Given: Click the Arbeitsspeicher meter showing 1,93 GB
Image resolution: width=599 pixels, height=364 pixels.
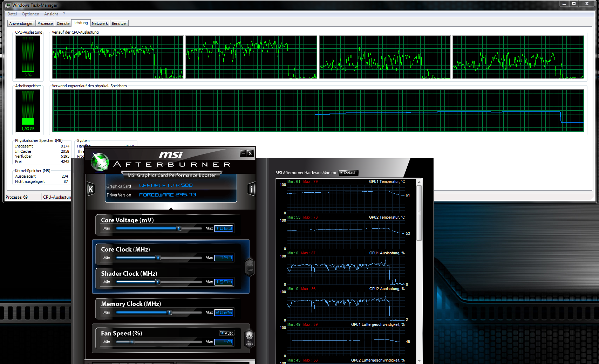Looking at the screenshot, I should pyautogui.click(x=28, y=111).
